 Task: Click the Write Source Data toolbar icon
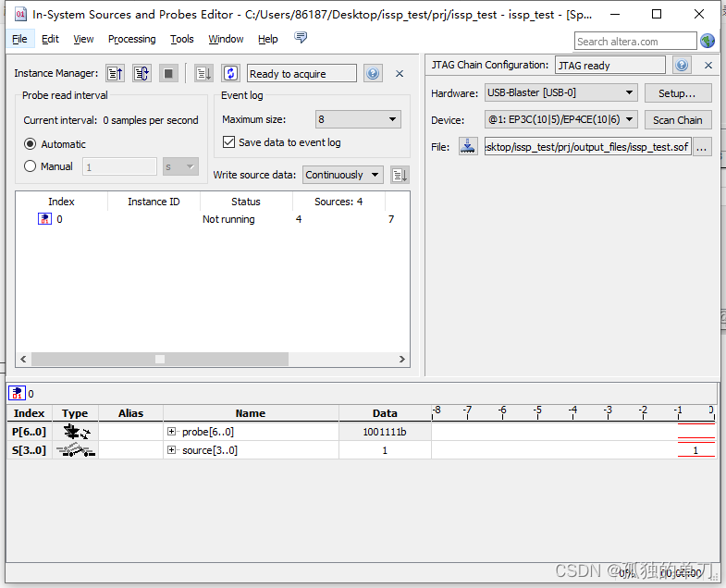tap(203, 73)
